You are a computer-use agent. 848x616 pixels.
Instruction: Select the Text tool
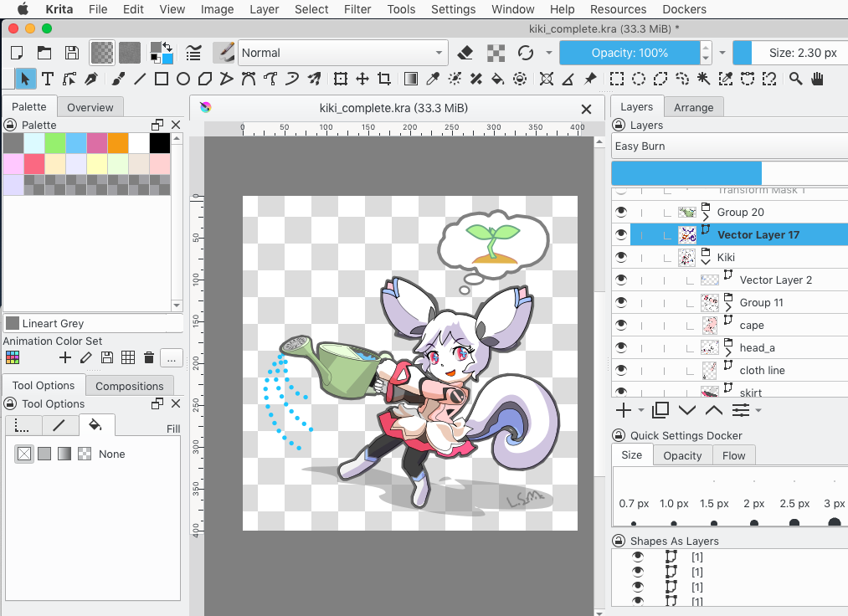tap(48, 79)
